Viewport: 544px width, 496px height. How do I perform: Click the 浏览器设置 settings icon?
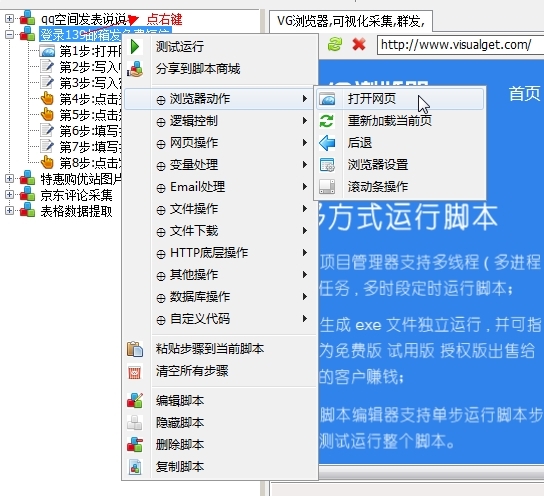click(x=327, y=165)
